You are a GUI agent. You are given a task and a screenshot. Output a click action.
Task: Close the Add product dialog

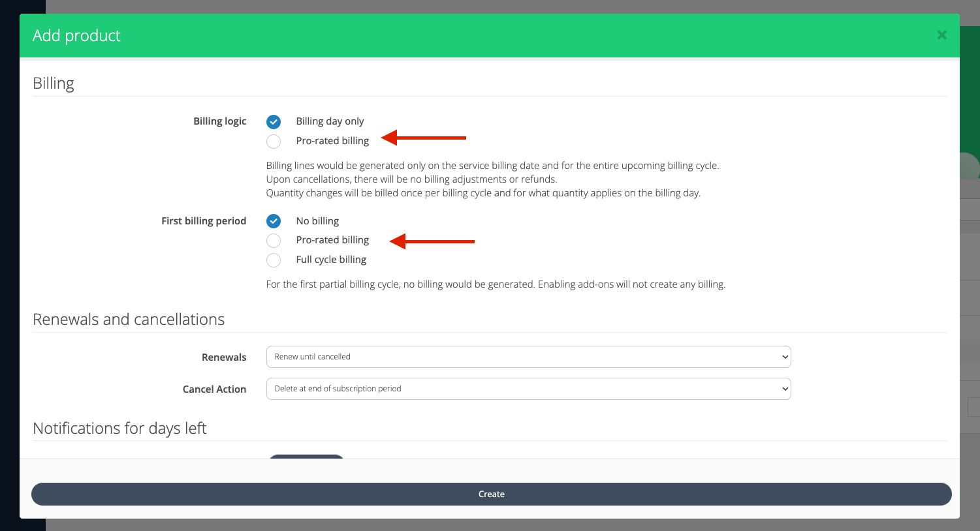point(941,35)
